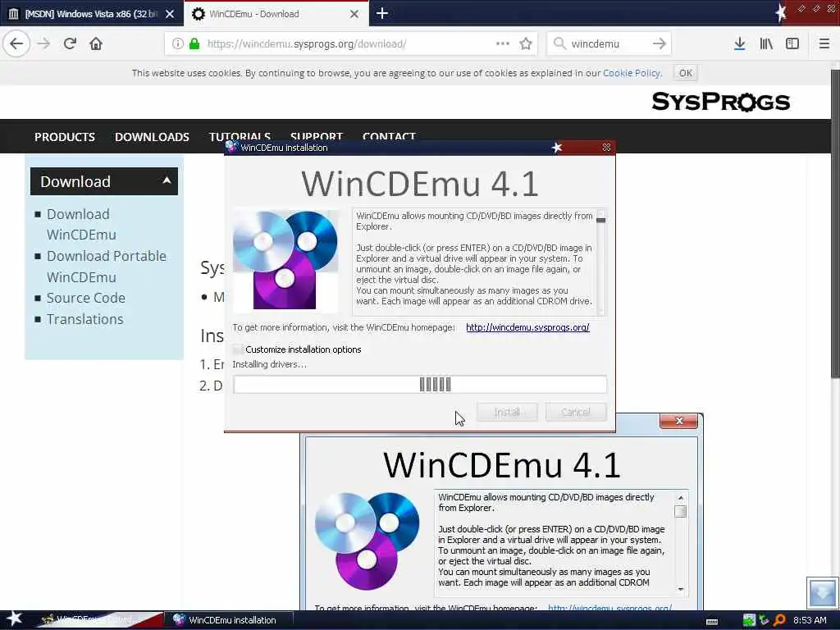Click the 'Installing drivers...' status text
The height and width of the screenshot is (630, 840).
coord(269,364)
